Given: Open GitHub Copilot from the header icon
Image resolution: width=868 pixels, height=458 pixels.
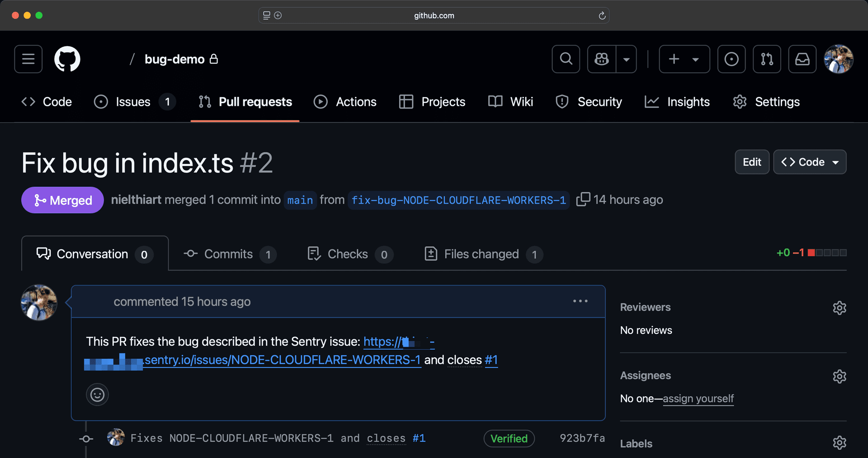Looking at the screenshot, I should 601,59.
